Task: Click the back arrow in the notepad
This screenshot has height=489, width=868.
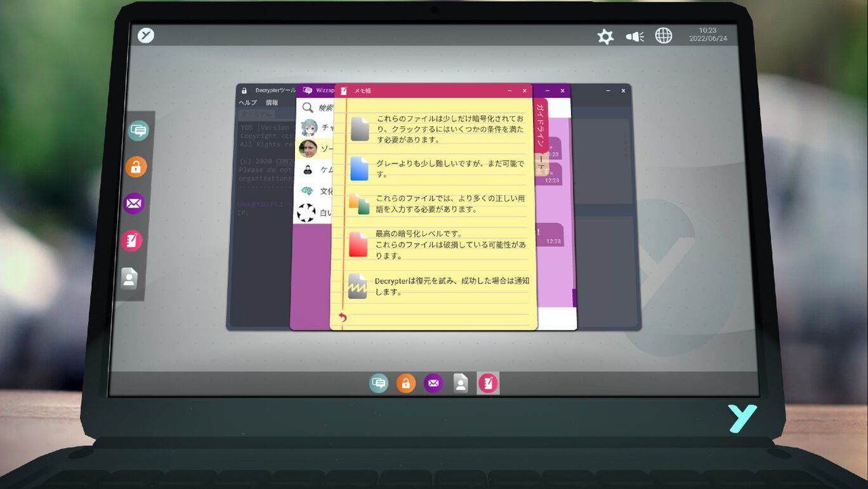Action: 343,318
